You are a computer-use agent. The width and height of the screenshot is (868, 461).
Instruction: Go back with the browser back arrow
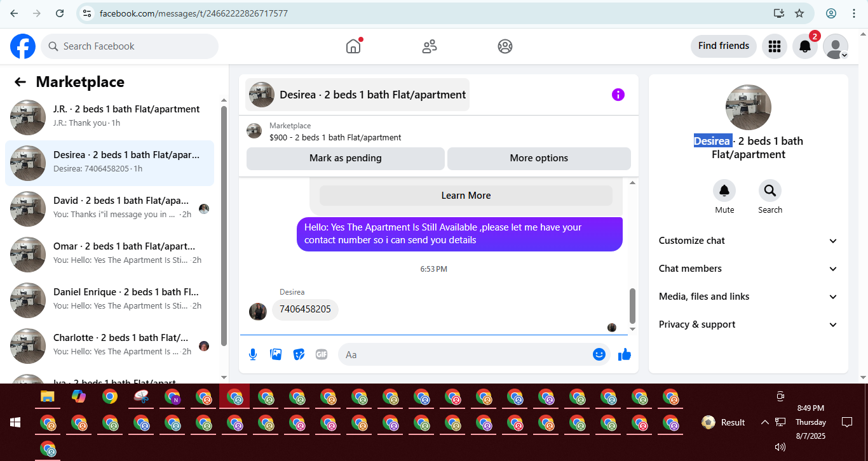click(x=14, y=13)
